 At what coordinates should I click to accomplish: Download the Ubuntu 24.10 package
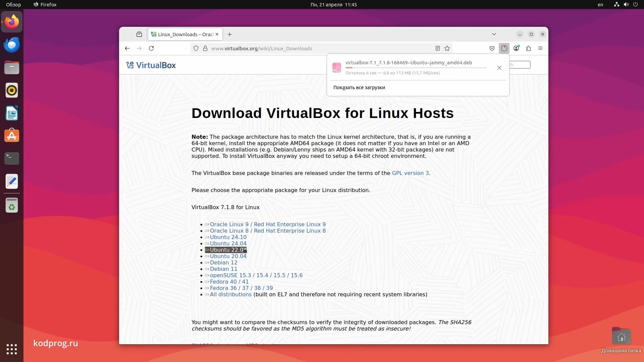[228, 237]
